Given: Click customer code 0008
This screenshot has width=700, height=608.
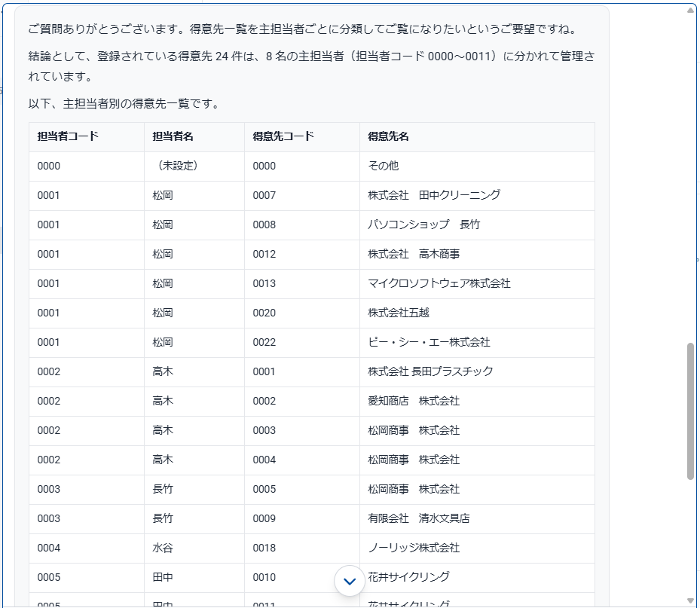Looking at the screenshot, I should click(264, 225).
